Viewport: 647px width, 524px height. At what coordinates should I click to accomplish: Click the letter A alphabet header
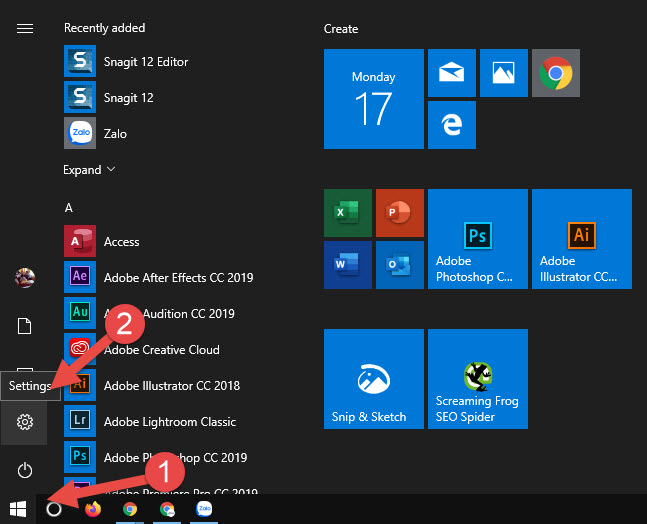[x=69, y=207]
